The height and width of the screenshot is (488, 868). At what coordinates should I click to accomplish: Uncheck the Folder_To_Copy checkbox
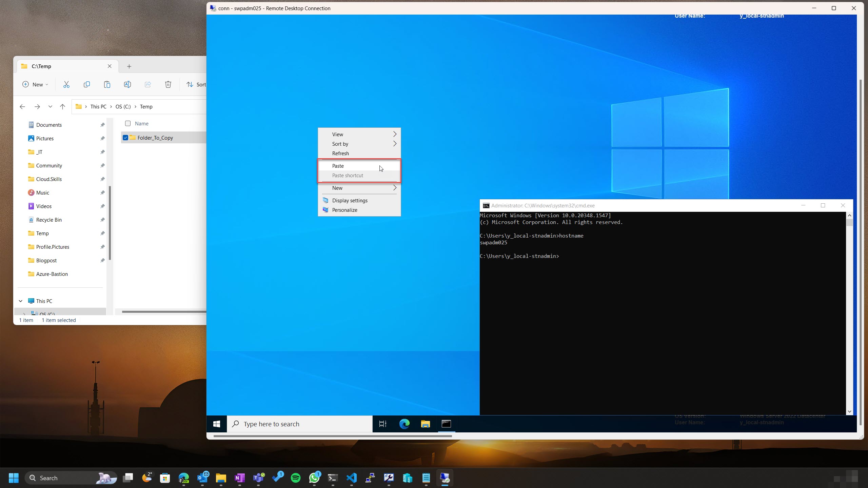click(125, 138)
